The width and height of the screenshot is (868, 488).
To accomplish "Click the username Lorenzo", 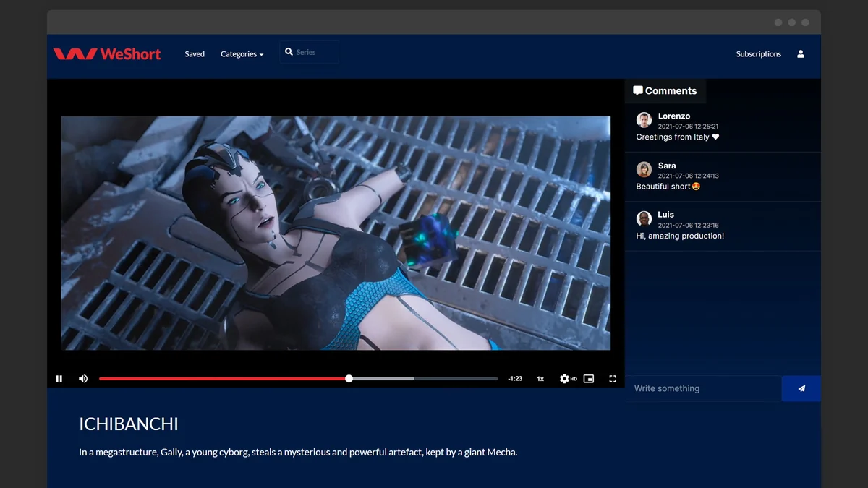I will point(674,116).
